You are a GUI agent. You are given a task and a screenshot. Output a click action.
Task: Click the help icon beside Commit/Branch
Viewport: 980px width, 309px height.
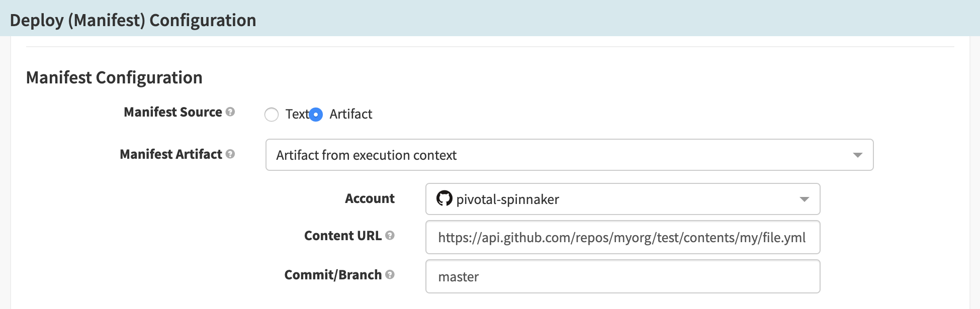(x=390, y=275)
